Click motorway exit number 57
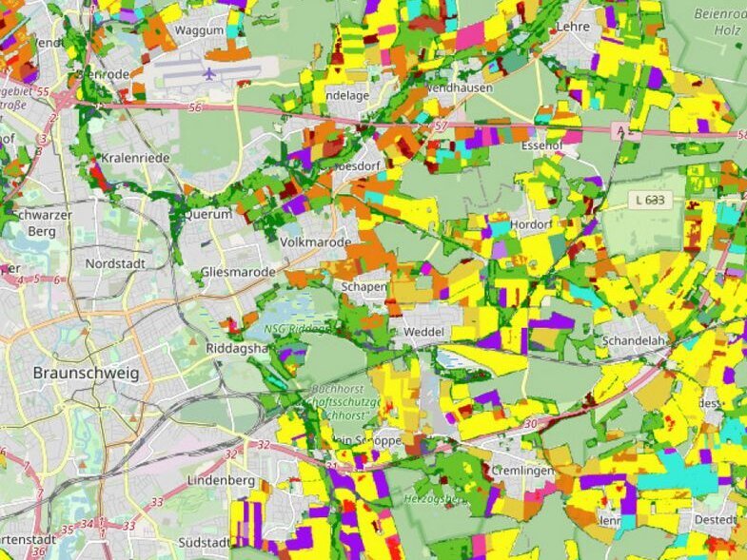 click(x=440, y=126)
